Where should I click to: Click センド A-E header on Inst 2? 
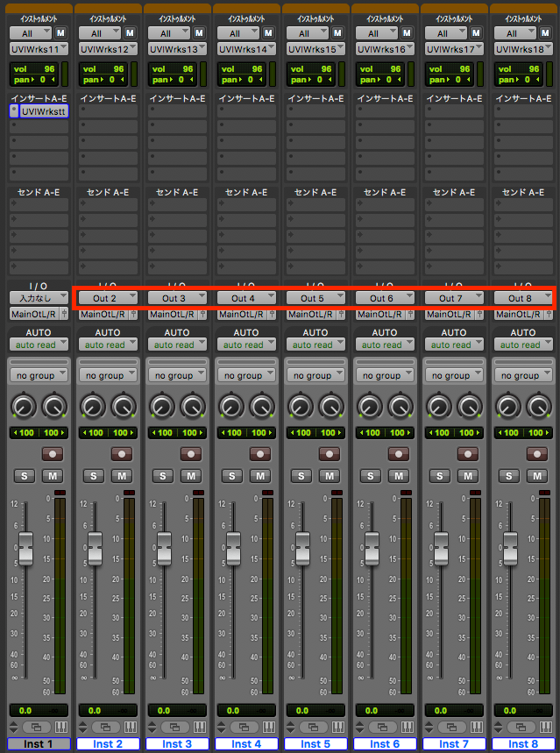tap(108, 192)
